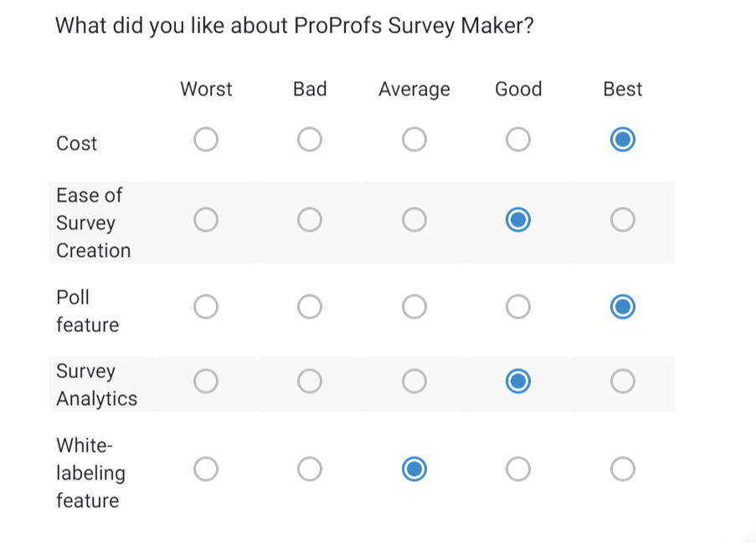Screen dimensions: 756x543
Task: Mark Cost as Good
Action: (x=517, y=140)
